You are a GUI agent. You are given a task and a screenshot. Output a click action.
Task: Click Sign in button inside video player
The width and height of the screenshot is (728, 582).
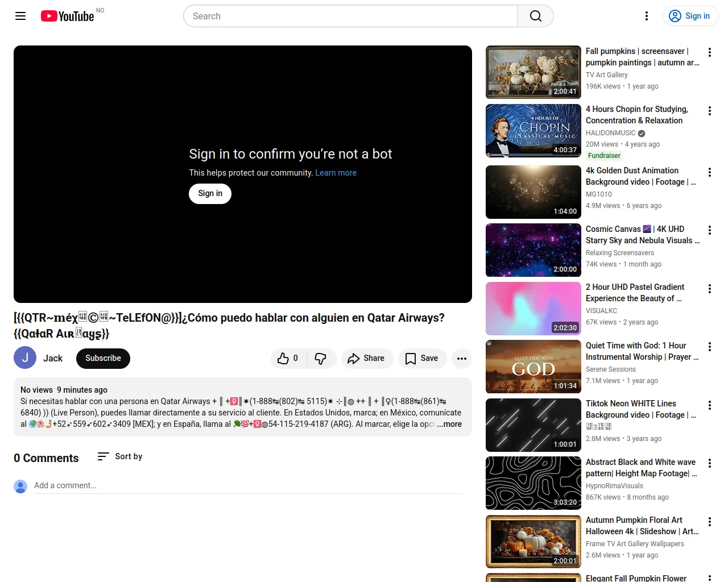(210, 193)
